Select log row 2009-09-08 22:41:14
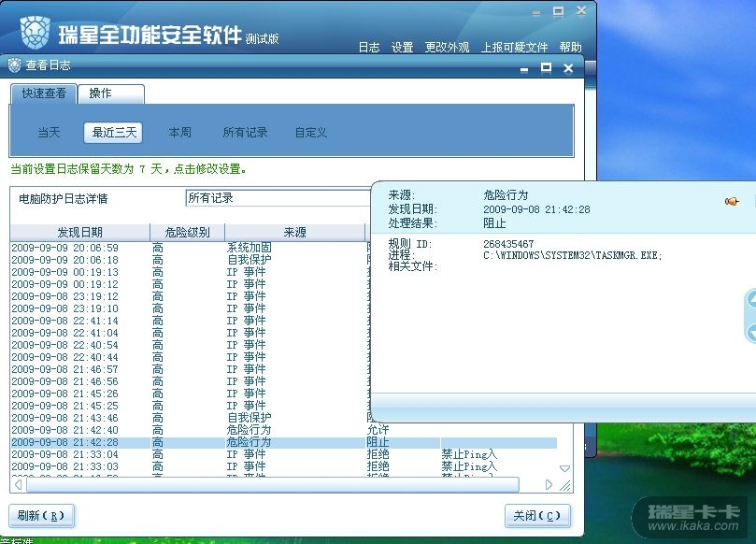 click(x=191, y=321)
